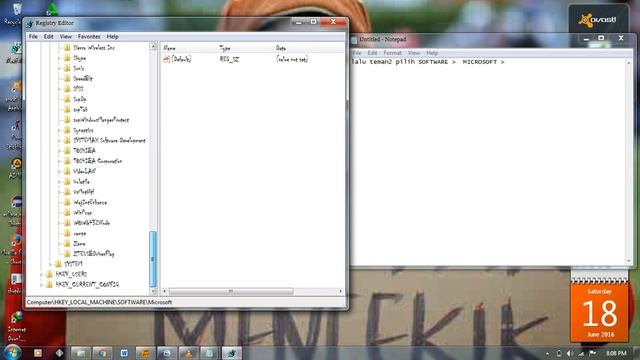The height and width of the screenshot is (360, 640).
Task: Select the SpeedBit key folder icon
Action: tap(67, 78)
